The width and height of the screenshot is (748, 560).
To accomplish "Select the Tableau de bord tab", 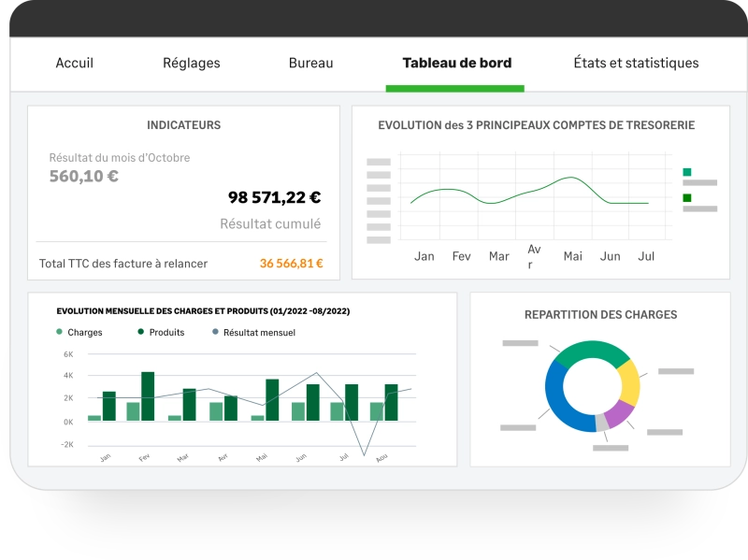I will (457, 63).
